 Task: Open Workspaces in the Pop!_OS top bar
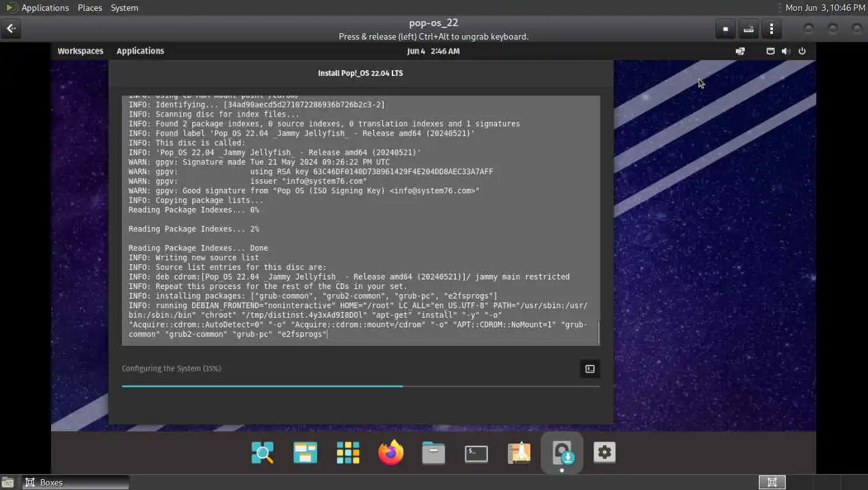(80, 51)
